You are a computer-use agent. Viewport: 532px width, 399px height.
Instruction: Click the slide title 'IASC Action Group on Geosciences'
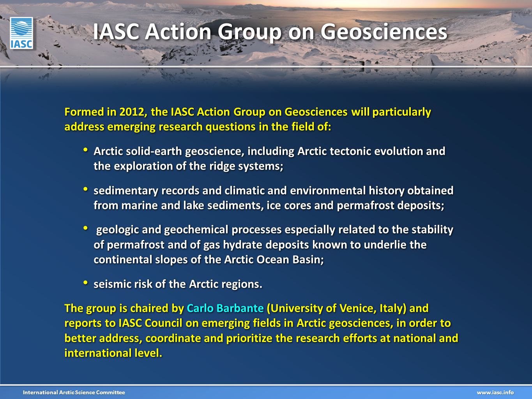(x=270, y=32)
